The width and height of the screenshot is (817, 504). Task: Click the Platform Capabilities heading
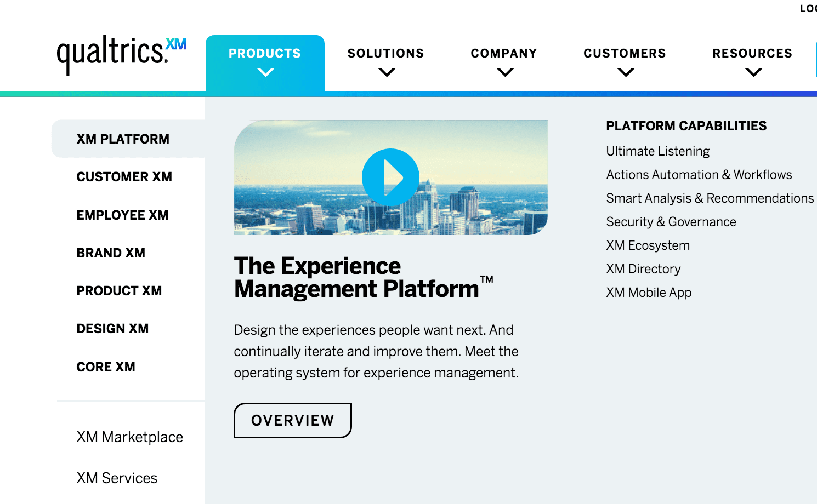click(x=686, y=126)
